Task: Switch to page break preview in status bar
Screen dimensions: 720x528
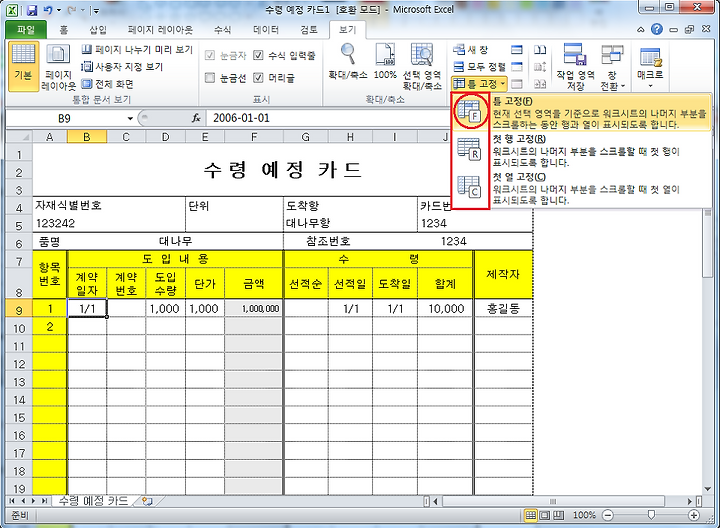Action: (x=558, y=515)
